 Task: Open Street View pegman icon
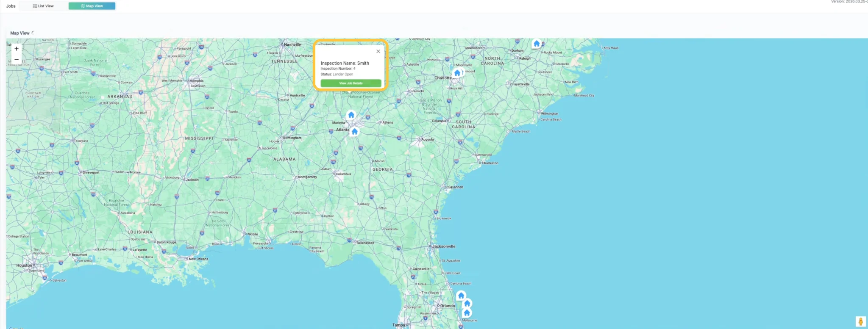click(860, 321)
